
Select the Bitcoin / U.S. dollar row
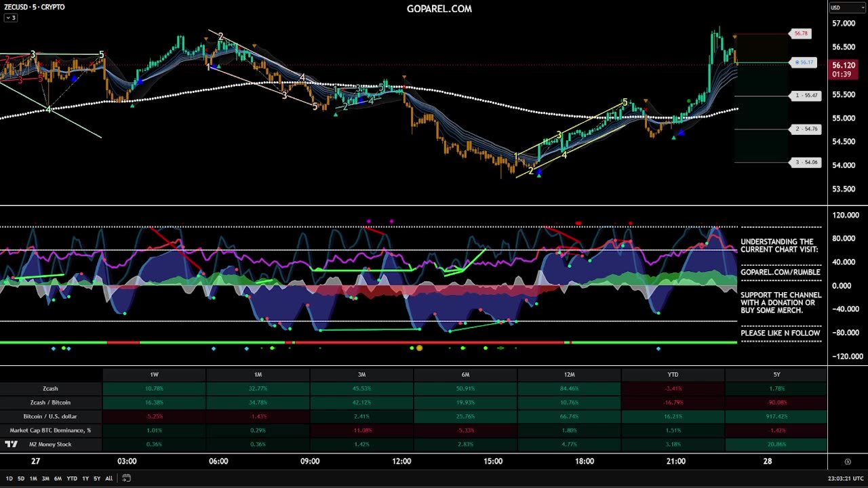coord(50,417)
